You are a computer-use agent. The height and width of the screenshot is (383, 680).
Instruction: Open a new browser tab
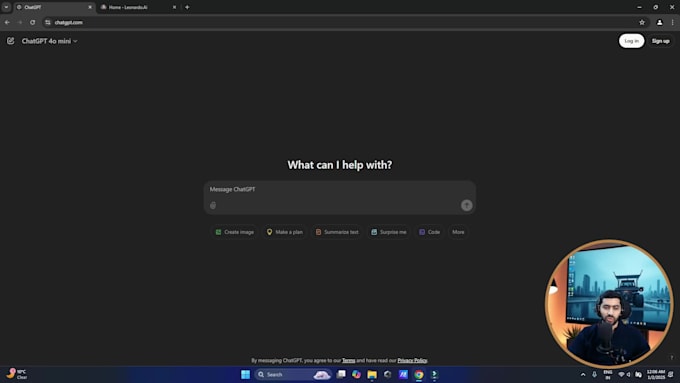pyautogui.click(x=187, y=7)
